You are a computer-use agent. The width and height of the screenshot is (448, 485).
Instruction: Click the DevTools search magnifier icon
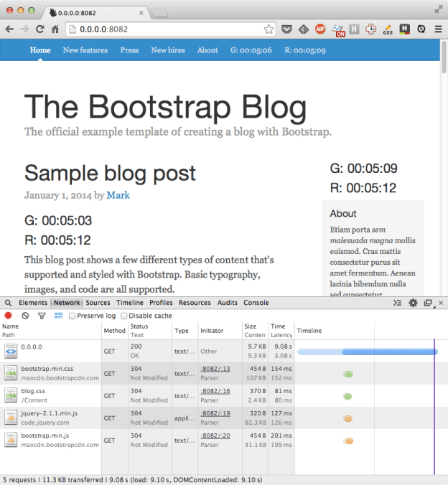7,303
